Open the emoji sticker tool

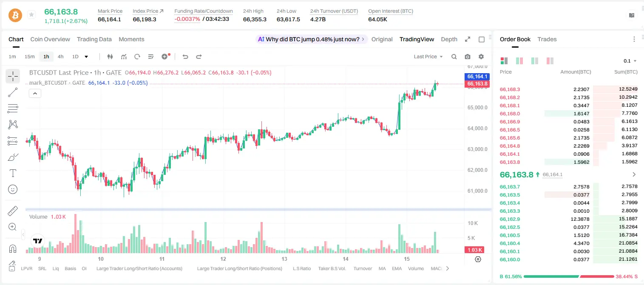pos(13,189)
